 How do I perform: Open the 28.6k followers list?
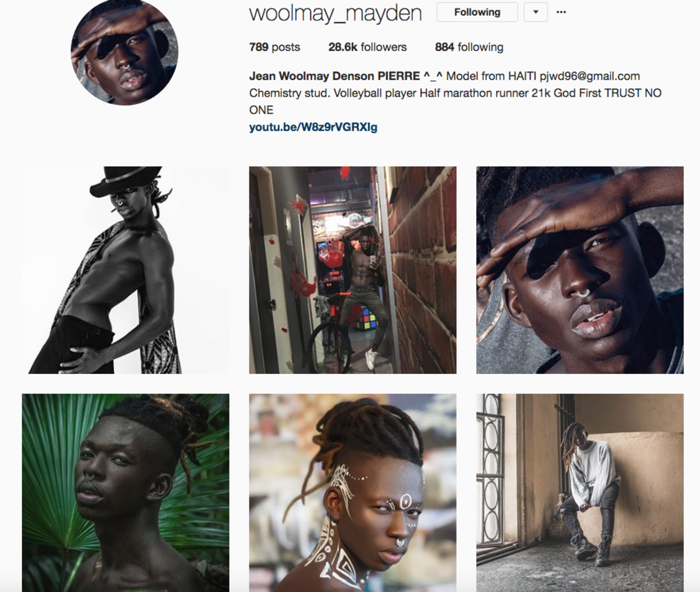coord(367,47)
